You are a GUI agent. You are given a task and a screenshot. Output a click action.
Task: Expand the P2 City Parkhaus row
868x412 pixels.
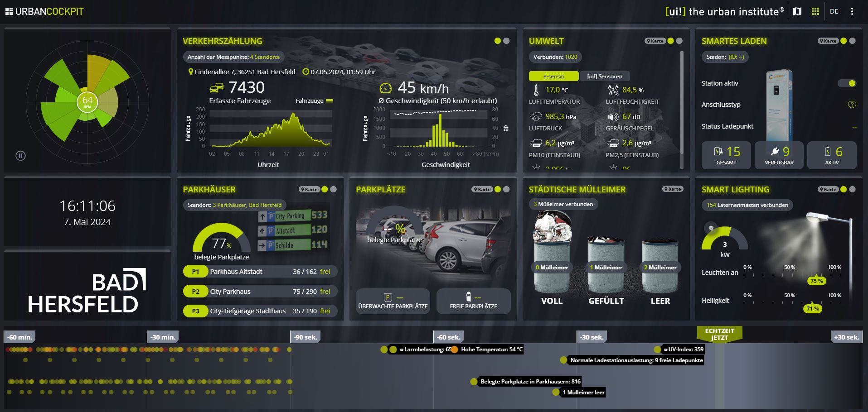click(260, 292)
